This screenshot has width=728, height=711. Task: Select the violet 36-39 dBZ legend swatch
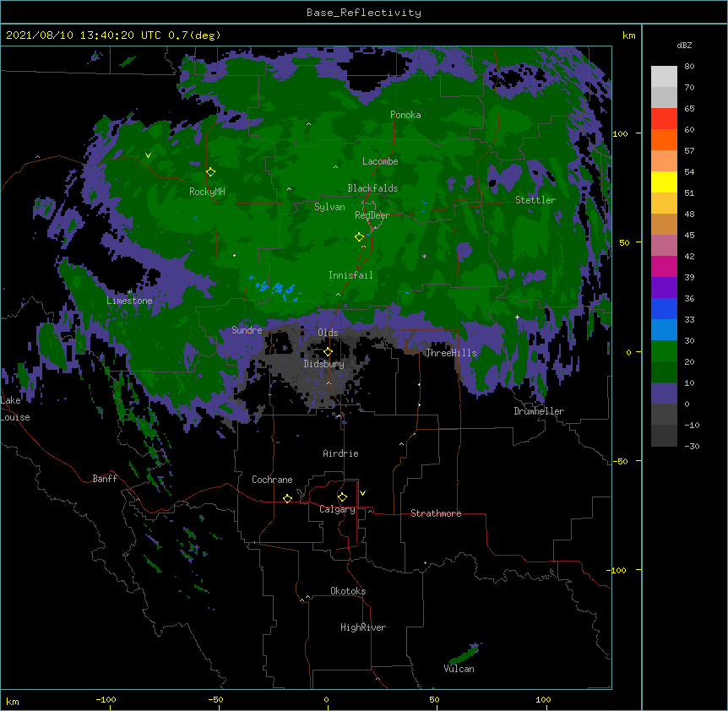point(664,288)
